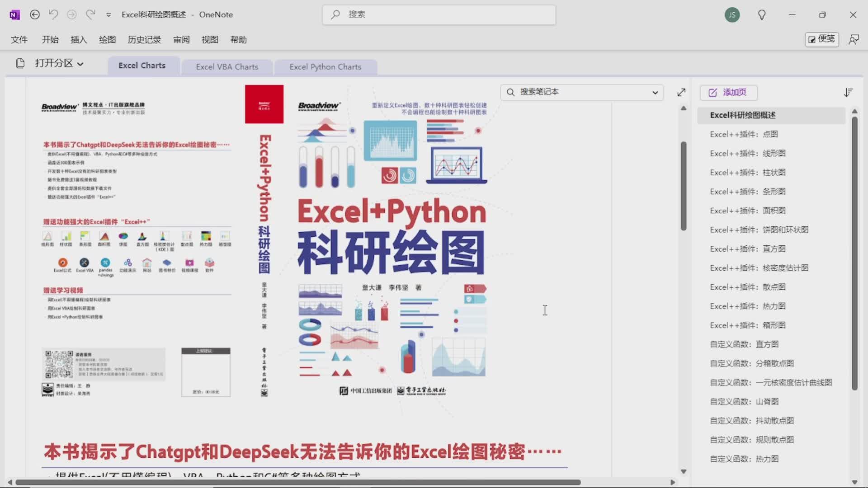Click the lightbulb tips icon
This screenshot has height=488, width=868.
pyautogui.click(x=762, y=15)
